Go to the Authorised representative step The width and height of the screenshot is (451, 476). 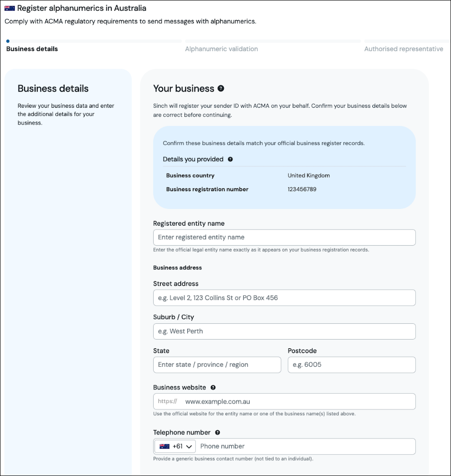tap(404, 49)
